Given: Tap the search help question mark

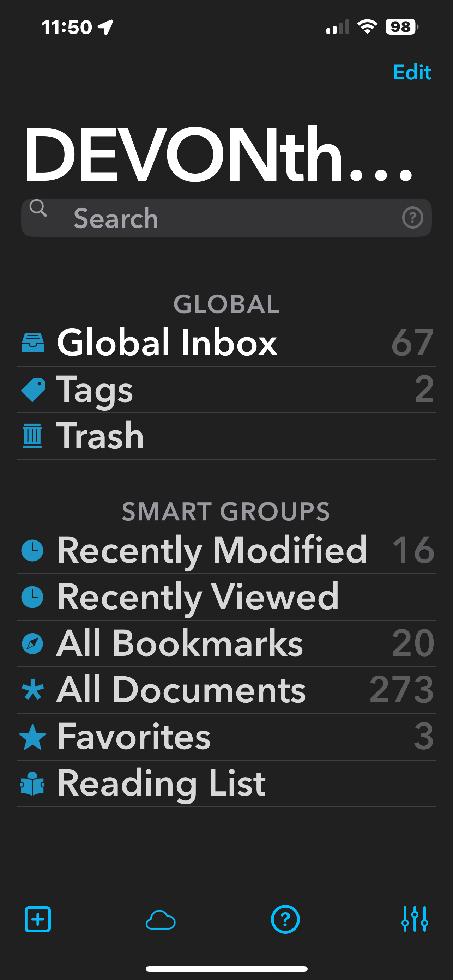Looking at the screenshot, I should [x=412, y=218].
